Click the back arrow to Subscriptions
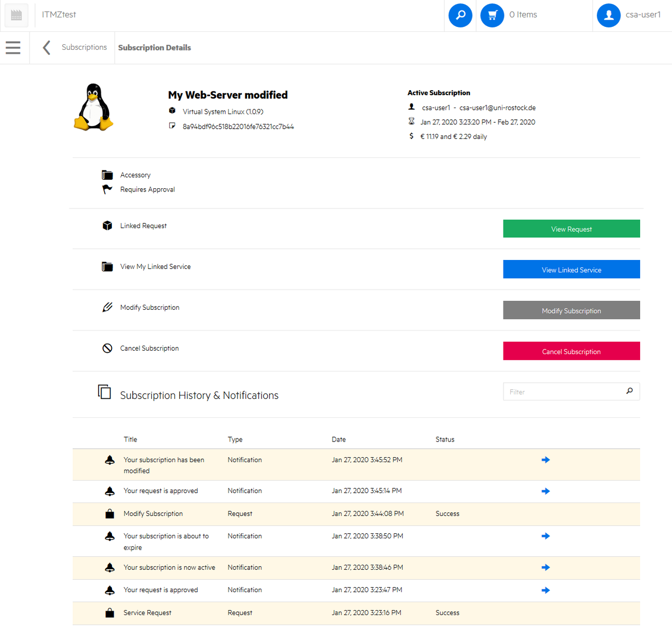 pyautogui.click(x=46, y=48)
